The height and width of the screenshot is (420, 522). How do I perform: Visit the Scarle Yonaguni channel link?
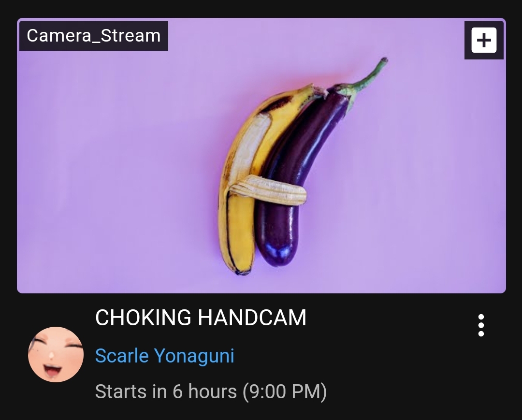pos(165,355)
